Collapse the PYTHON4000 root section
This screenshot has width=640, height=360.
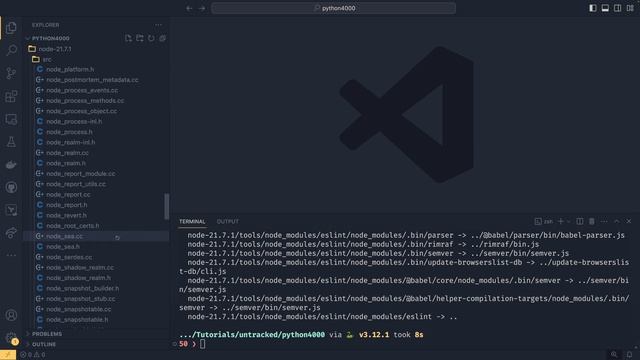click(51, 38)
